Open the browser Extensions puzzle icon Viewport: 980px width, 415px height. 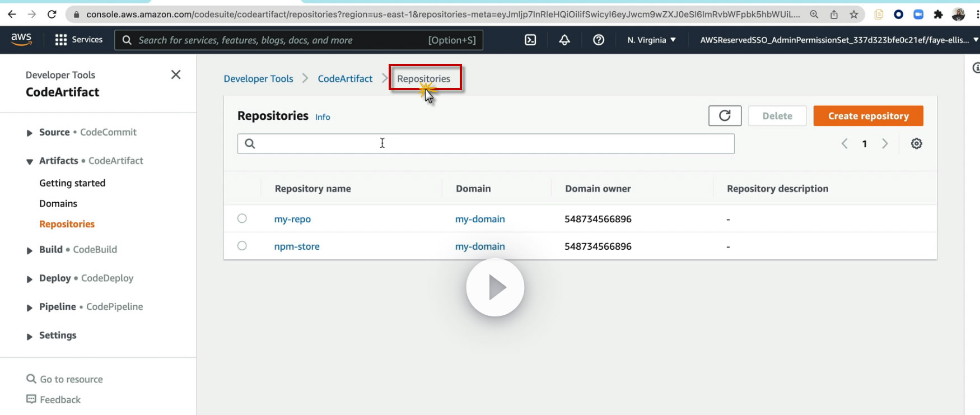[x=938, y=15]
